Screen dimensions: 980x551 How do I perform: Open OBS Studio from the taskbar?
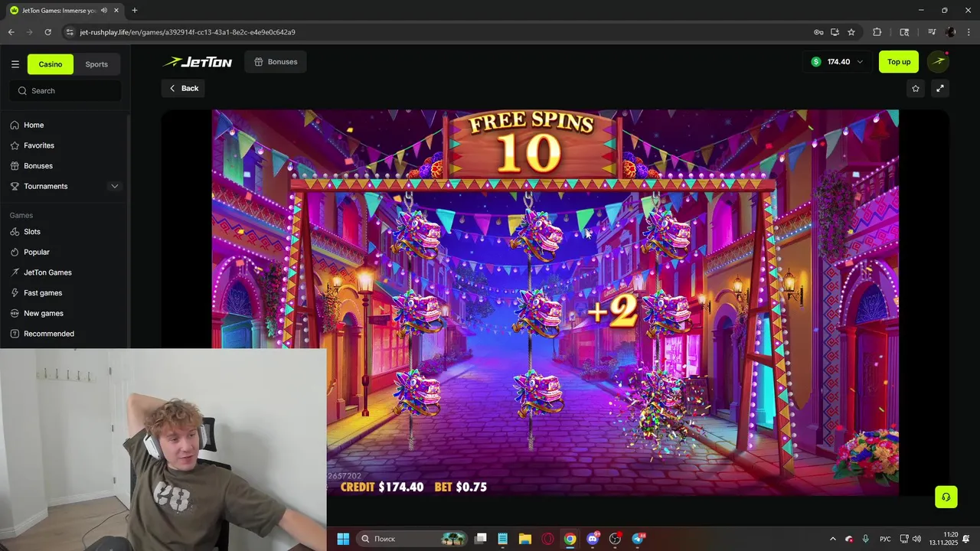click(x=615, y=539)
